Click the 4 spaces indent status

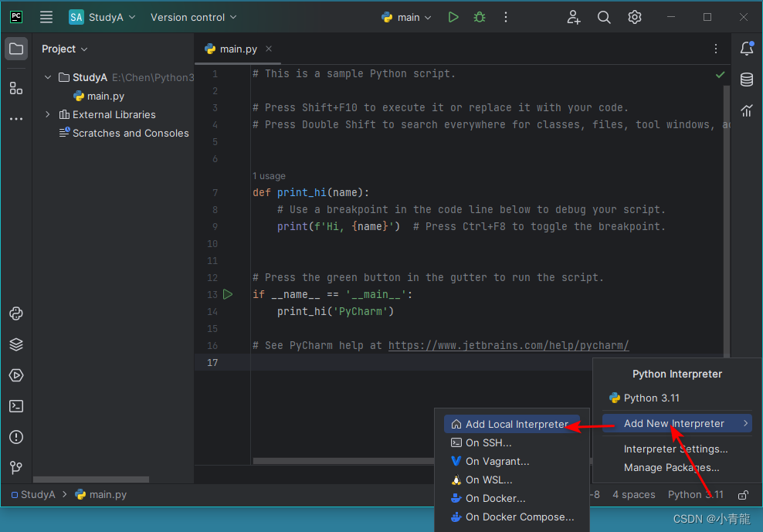633,494
